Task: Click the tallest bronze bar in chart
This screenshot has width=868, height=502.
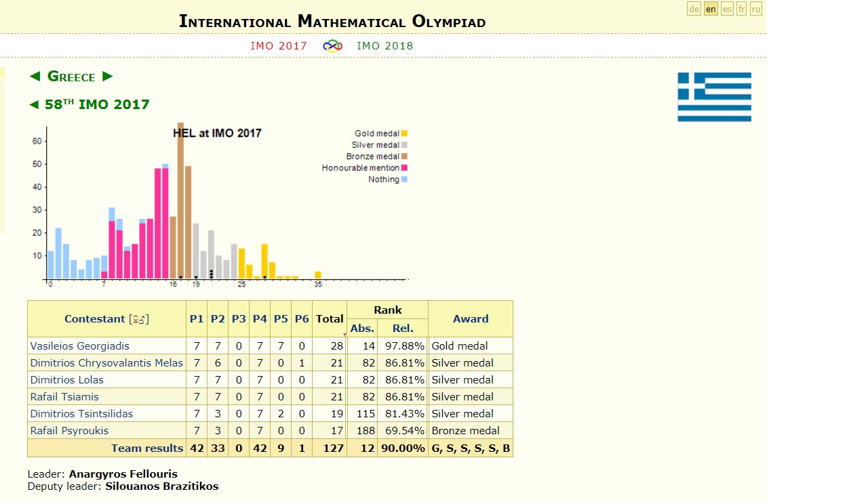Action: pyautogui.click(x=180, y=201)
